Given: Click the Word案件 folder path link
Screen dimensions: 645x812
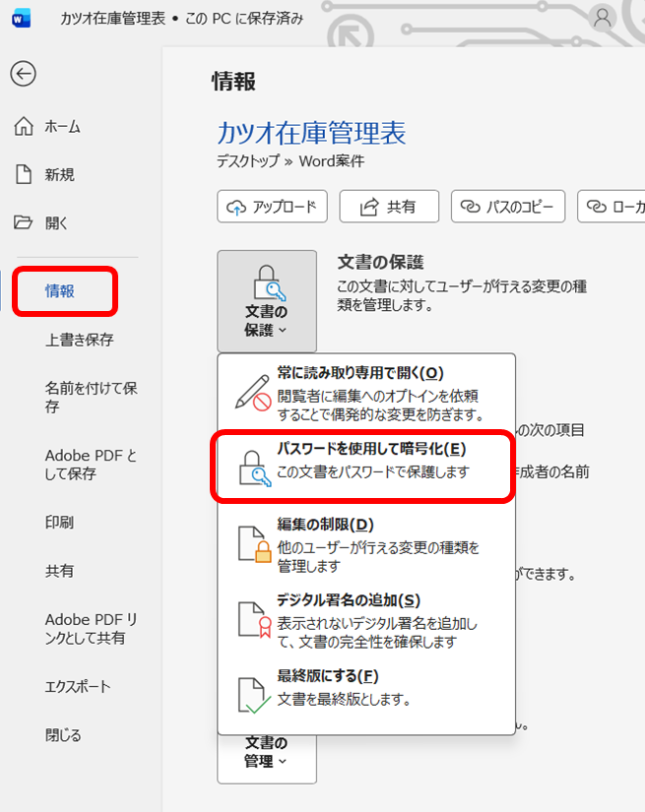Looking at the screenshot, I should click(x=330, y=160).
